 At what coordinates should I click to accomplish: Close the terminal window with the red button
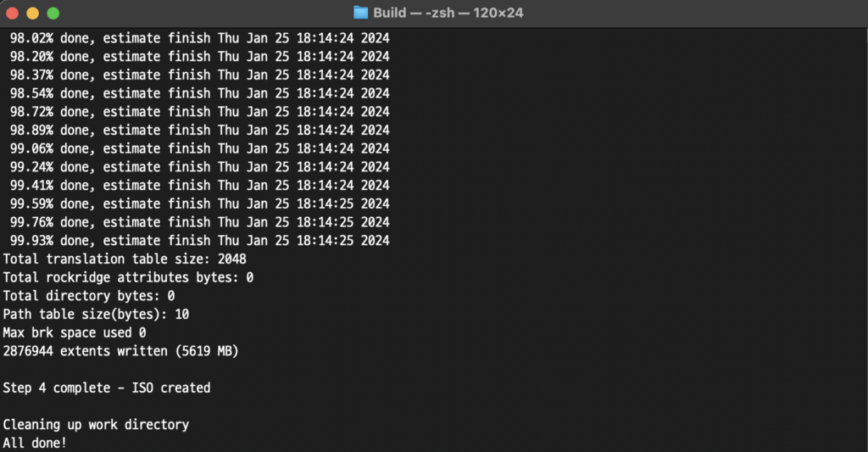pyautogui.click(x=13, y=14)
